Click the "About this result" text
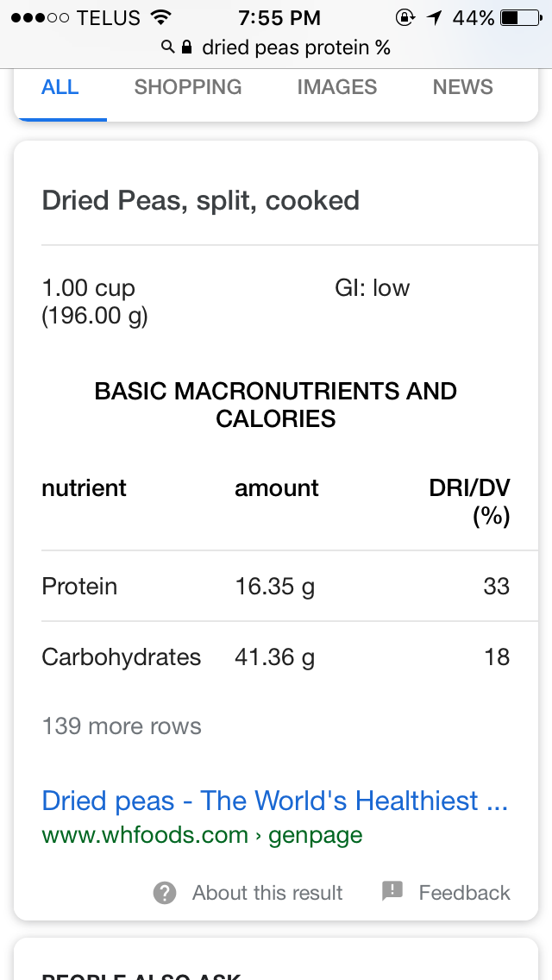Image resolution: width=552 pixels, height=980 pixels. (x=267, y=893)
